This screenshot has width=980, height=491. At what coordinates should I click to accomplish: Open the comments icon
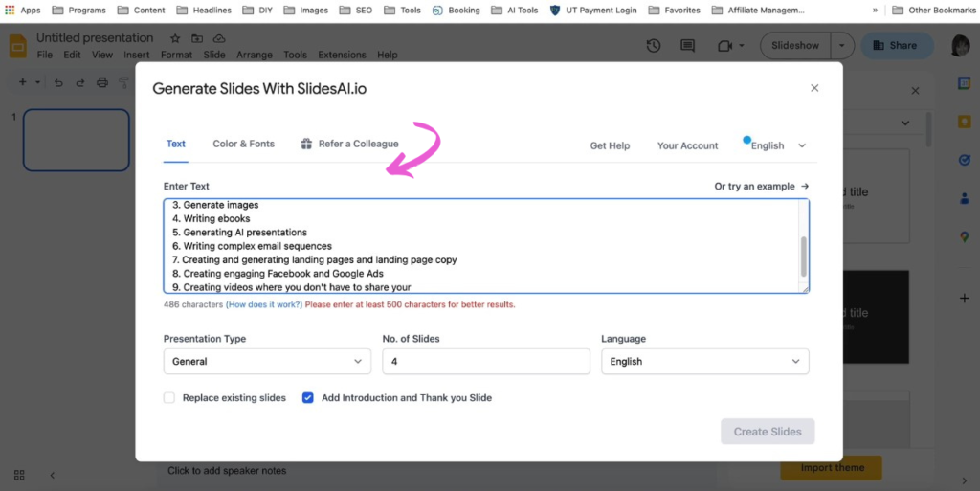687,46
